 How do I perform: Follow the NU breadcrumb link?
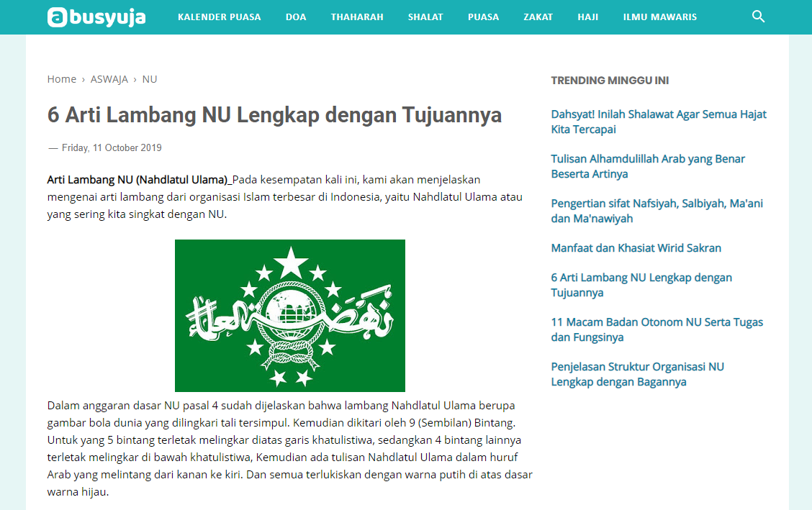pyautogui.click(x=150, y=79)
